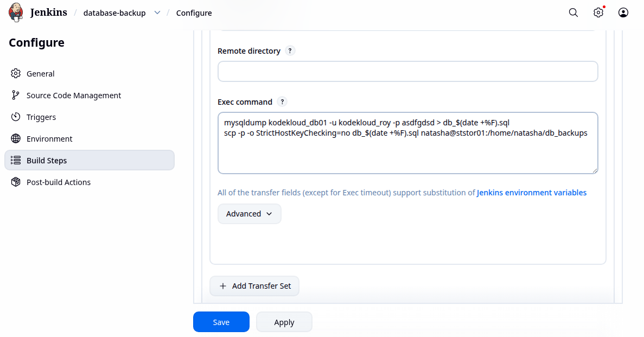Screen dimensions: 644x337
Task: Click the Triggers clock icon
Action: pos(16,117)
